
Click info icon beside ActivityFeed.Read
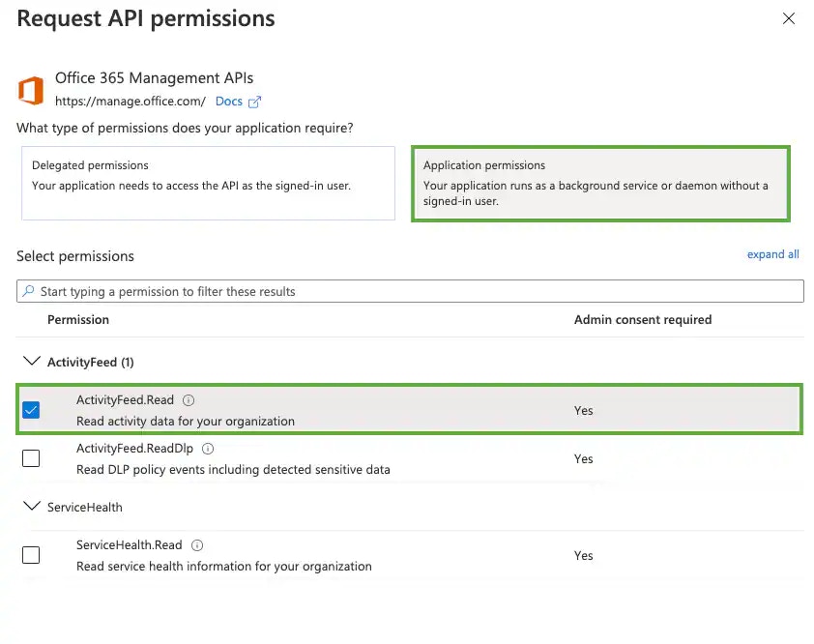coord(189,400)
